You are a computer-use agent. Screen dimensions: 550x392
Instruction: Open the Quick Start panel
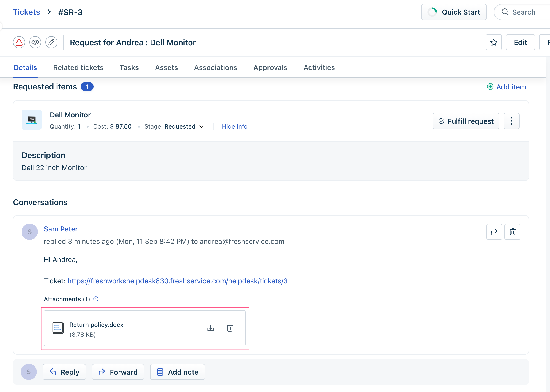(x=454, y=12)
